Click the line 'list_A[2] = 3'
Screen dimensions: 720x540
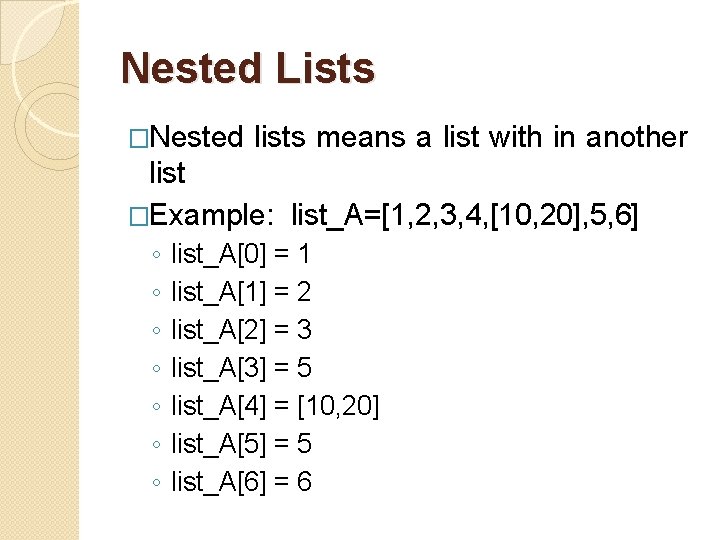click(x=241, y=331)
